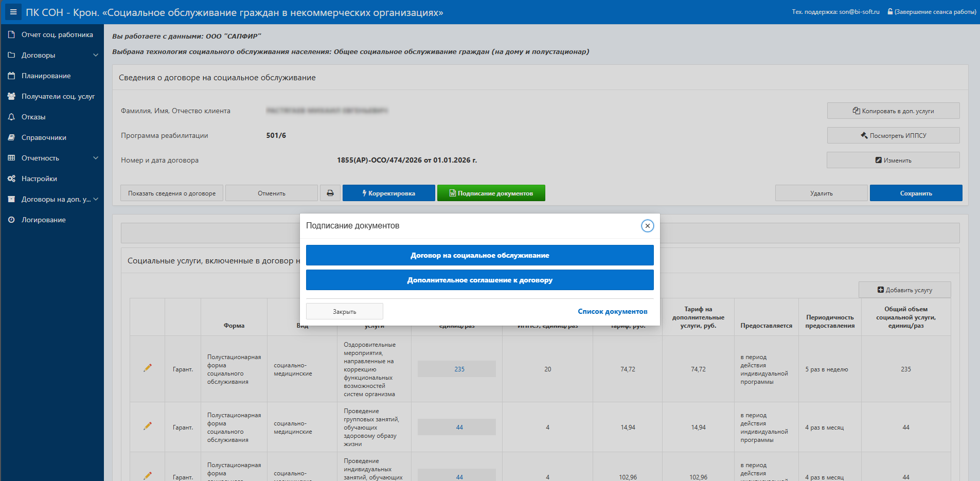Click pencil edit icon for групповых занятий row
This screenshot has width=980, height=481.
point(148,426)
